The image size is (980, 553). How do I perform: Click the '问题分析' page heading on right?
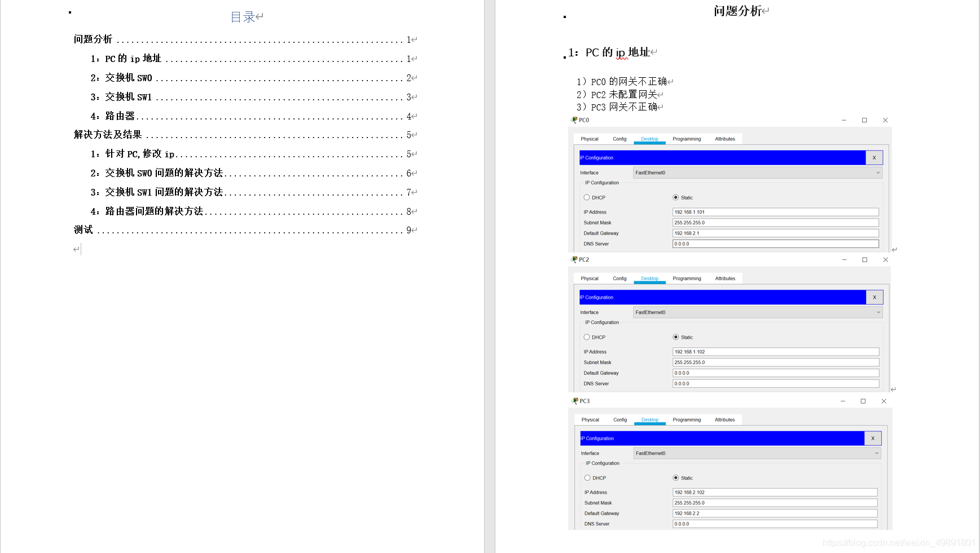(737, 11)
